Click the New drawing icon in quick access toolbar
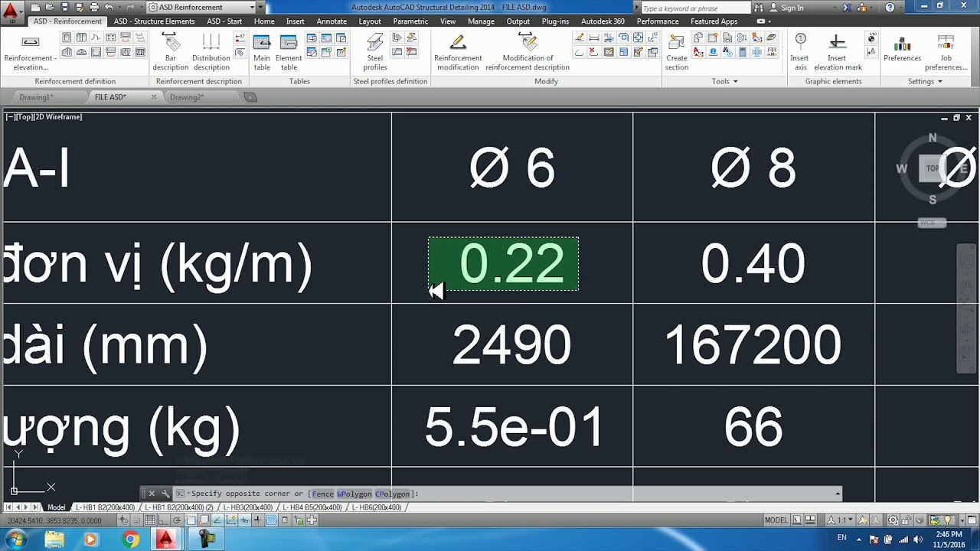This screenshot has width=980, height=551. pos(34,7)
